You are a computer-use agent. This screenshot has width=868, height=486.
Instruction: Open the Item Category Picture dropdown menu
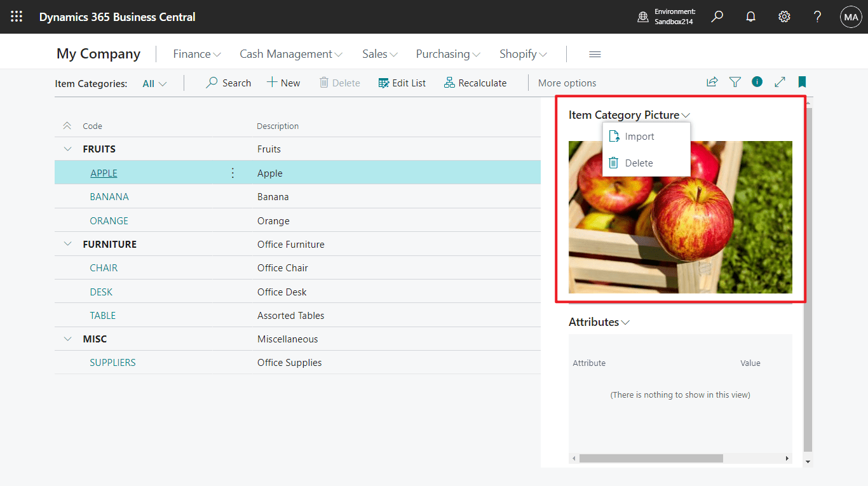pos(686,115)
